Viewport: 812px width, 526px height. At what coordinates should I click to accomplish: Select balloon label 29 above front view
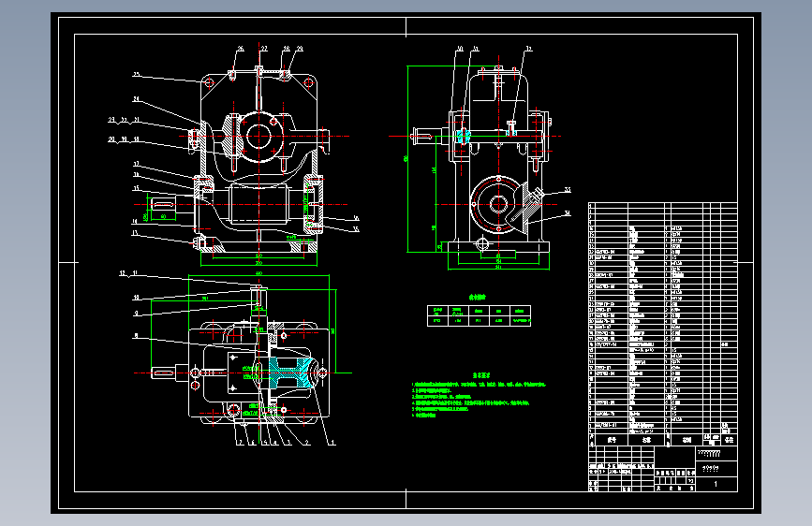click(x=300, y=49)
